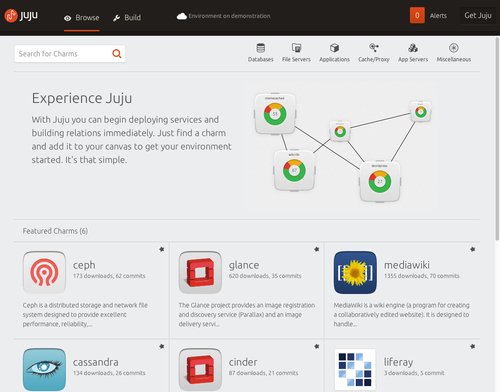This screenshot has width=500, height=392.
Task: Switch to the Build tab
Action: click(127, 18)
